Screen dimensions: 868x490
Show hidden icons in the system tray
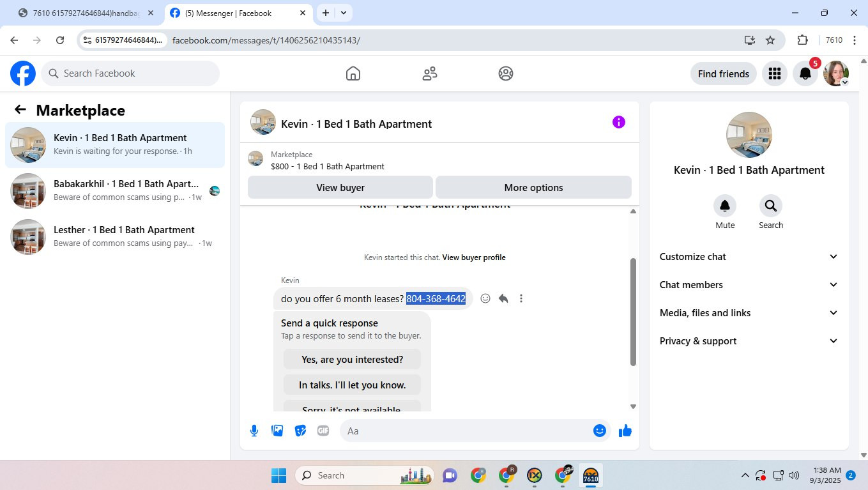point(745,475)
